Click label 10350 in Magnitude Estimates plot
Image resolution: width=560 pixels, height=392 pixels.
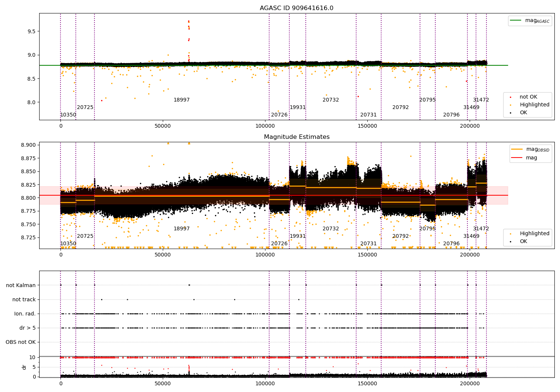click(x=68, y=244)
